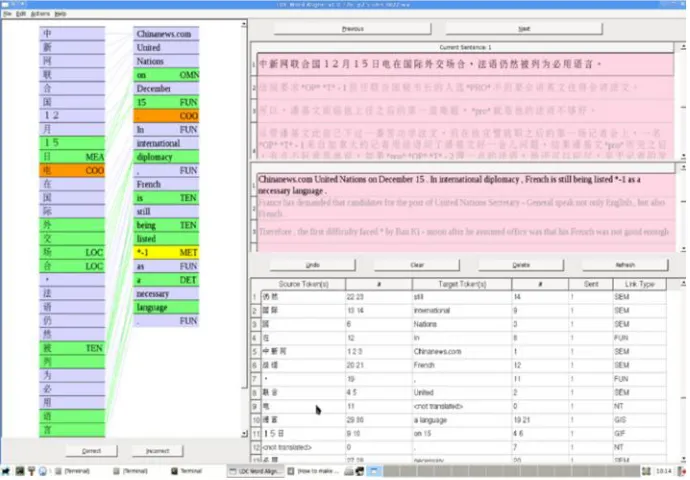Mark alignment as Correct
Image resolution: width=690 pixels, height=480 pixels.
(92, 451)
